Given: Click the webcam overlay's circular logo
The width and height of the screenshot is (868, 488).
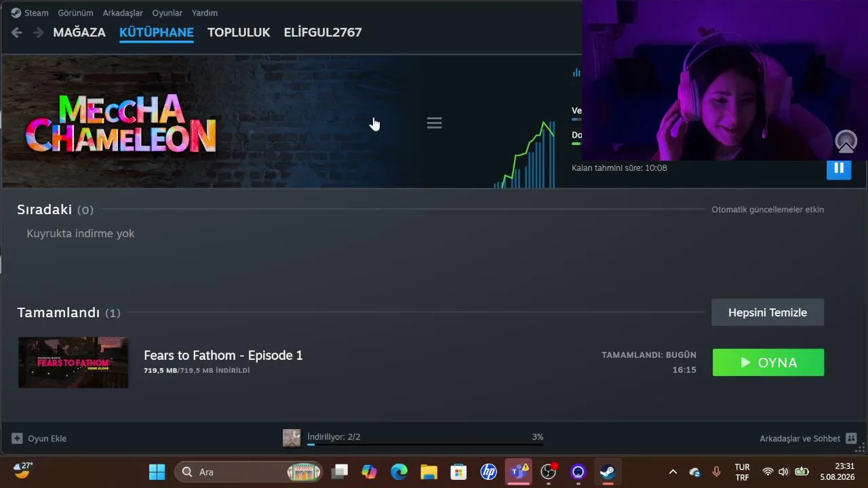Looking at the screenshot, I should (846, 142).
